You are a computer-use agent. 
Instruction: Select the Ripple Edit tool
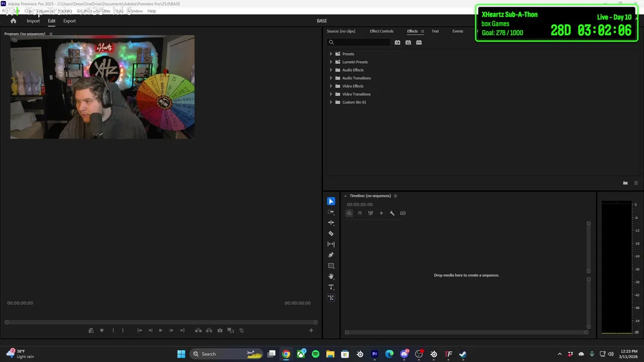pyautogui.click(x=331, y=223)
